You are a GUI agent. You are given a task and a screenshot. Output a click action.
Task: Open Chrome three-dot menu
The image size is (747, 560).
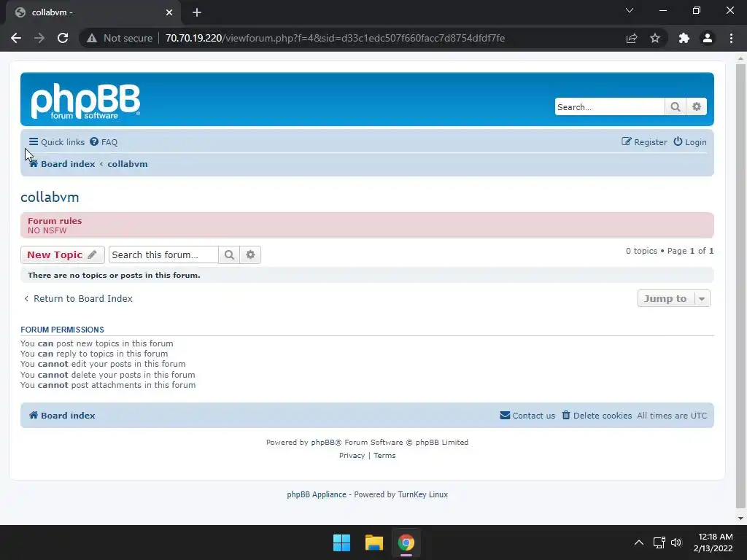731,38
